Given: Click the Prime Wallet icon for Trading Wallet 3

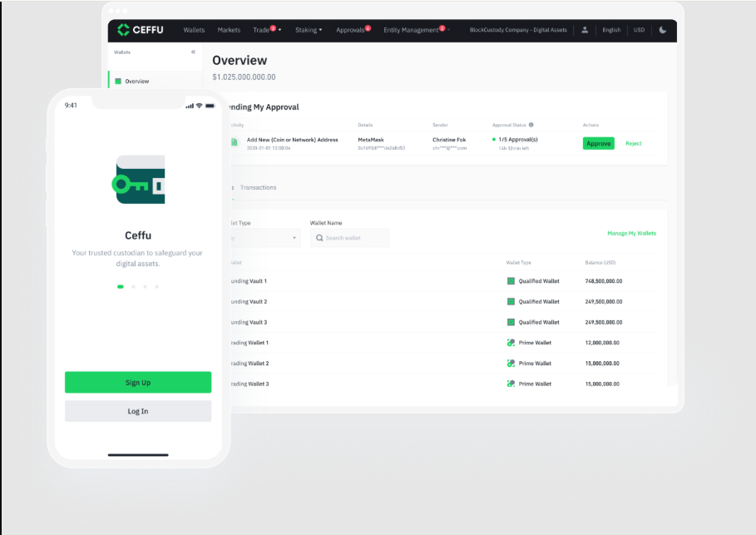Looking at the screenshot, I should tap(511, 384).
